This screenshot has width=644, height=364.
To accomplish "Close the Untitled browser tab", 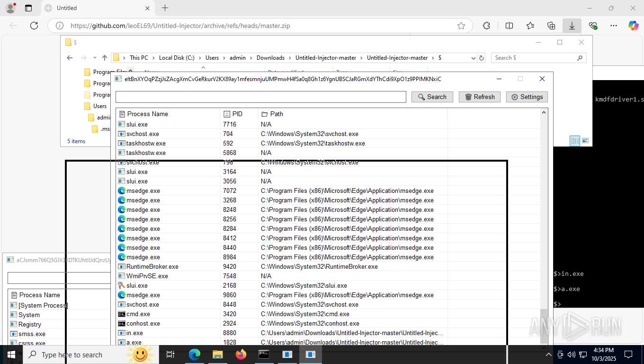I will [147, 8].
